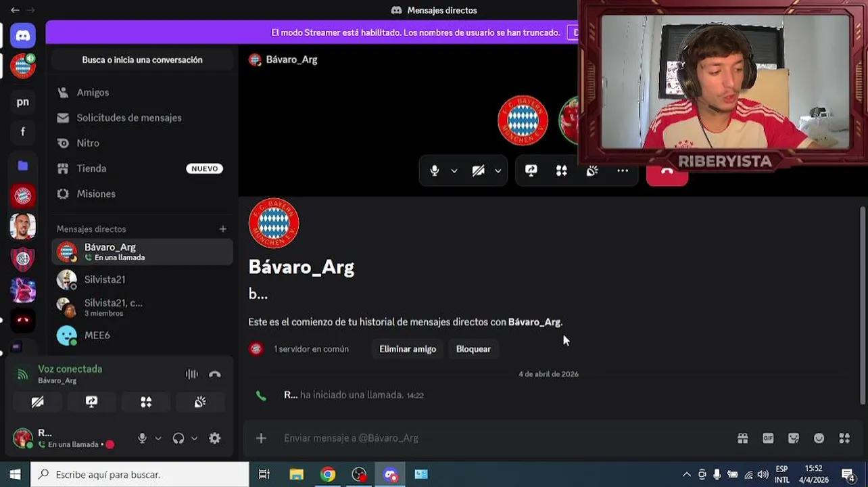Expand the headphones output dropdown

[194, 438]
